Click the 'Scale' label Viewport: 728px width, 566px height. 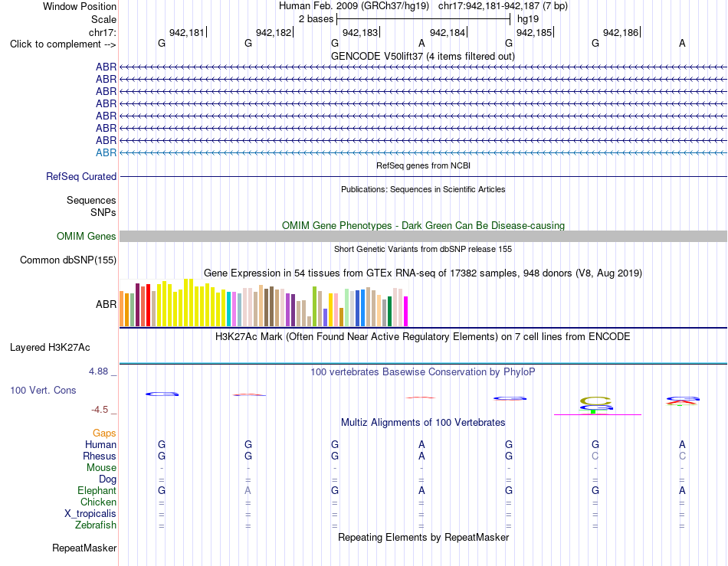pyautogui.click(x=104, y=19)
